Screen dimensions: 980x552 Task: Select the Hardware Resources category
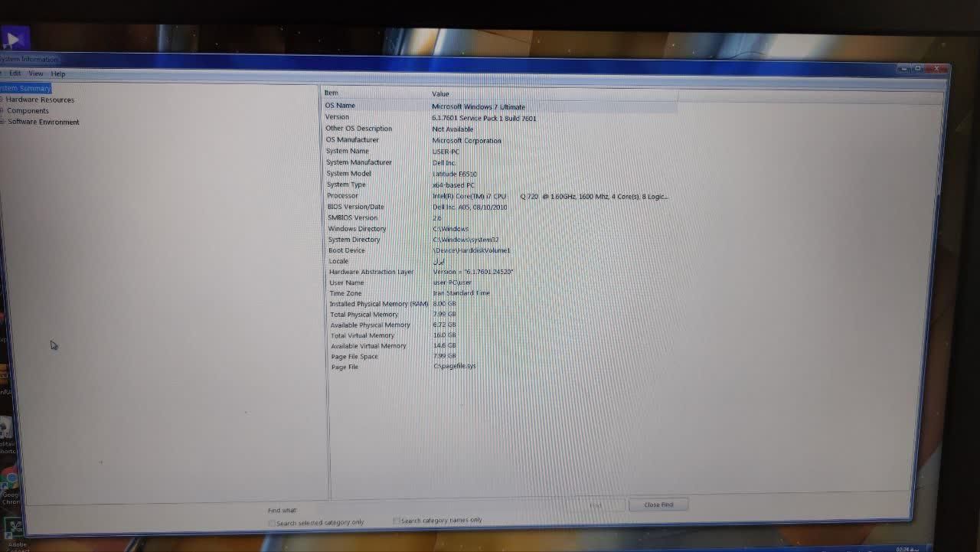41,100
